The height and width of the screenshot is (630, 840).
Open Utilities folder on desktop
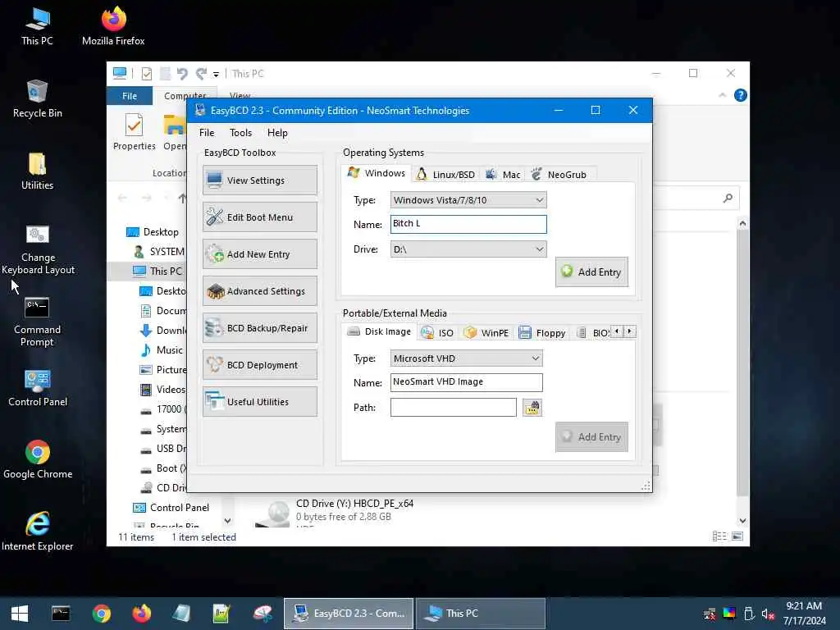pos(37,171)
